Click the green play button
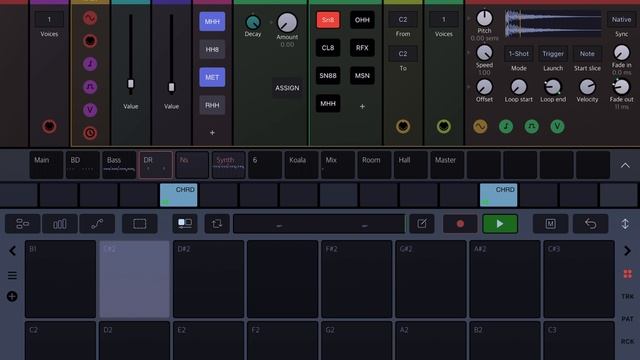Viewport: 640px width, 360px height. click(500, 224)
